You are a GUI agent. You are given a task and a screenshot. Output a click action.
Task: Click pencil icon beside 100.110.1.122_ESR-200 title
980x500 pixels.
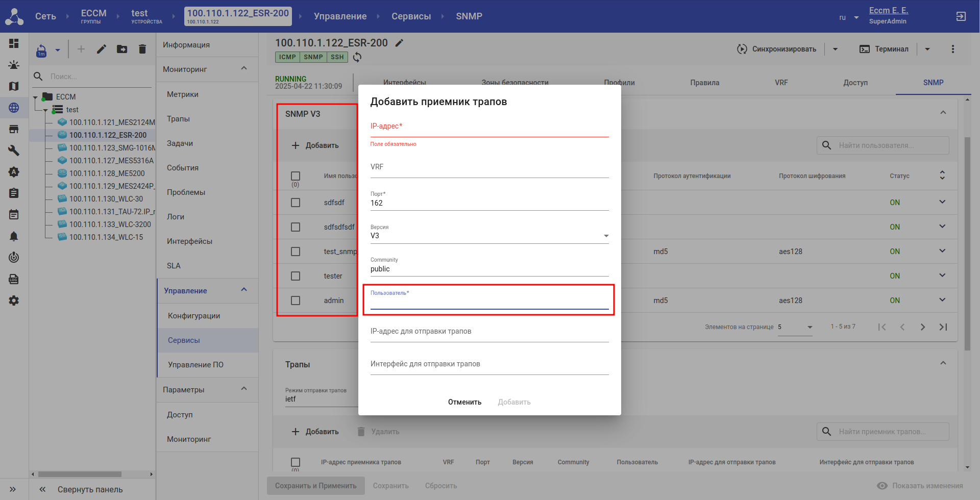(400, 43)
